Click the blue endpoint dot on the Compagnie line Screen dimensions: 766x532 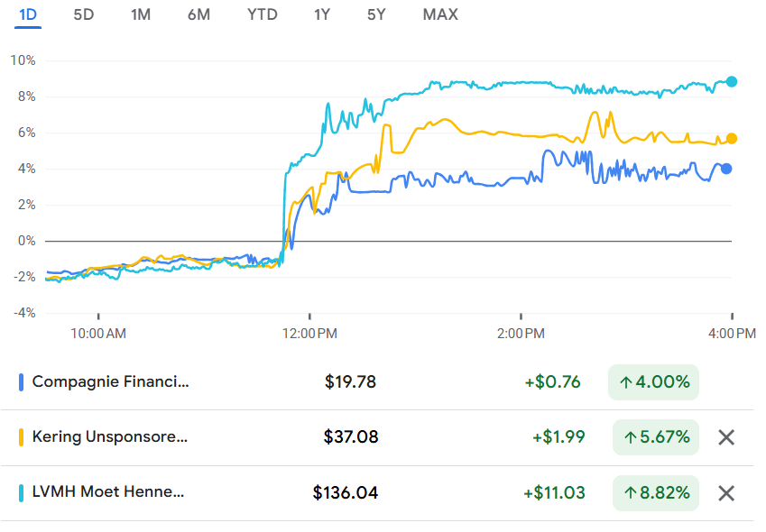tap(726, 169)
